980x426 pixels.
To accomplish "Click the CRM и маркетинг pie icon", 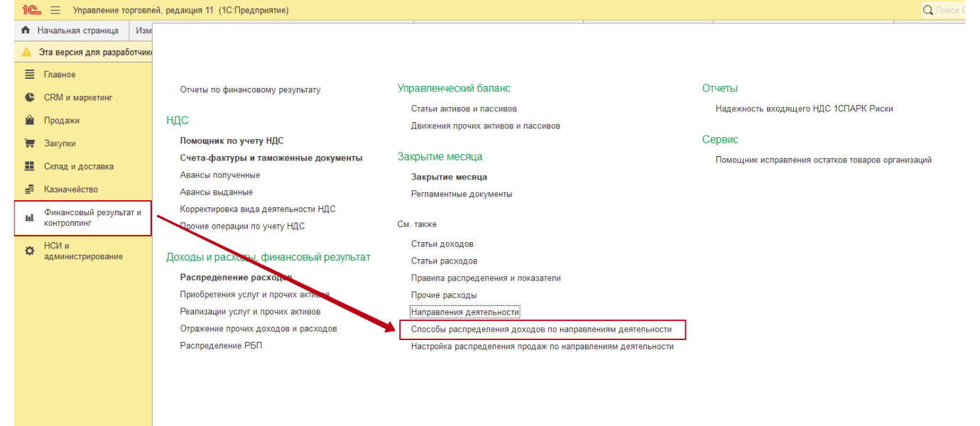I will (30, 97).
